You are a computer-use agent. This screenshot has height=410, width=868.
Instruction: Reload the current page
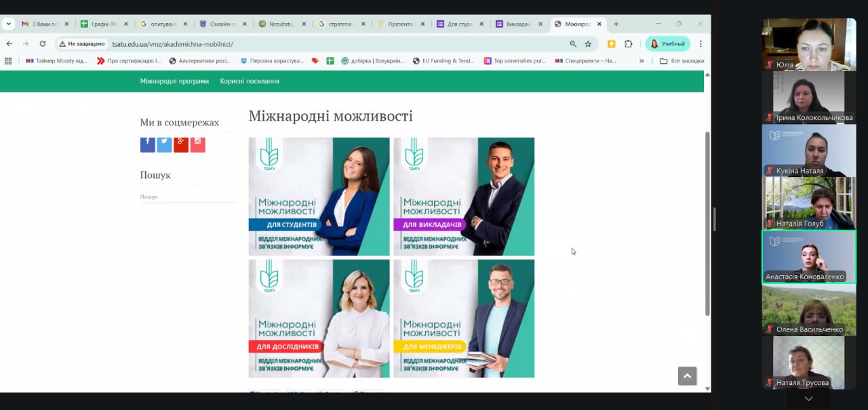click(x=43, y=44)
